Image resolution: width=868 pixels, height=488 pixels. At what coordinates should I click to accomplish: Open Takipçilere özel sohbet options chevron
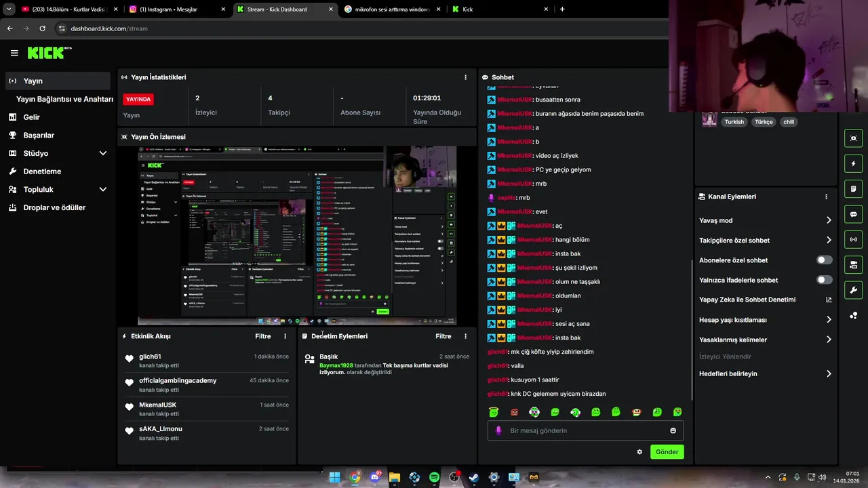point(829,240)
